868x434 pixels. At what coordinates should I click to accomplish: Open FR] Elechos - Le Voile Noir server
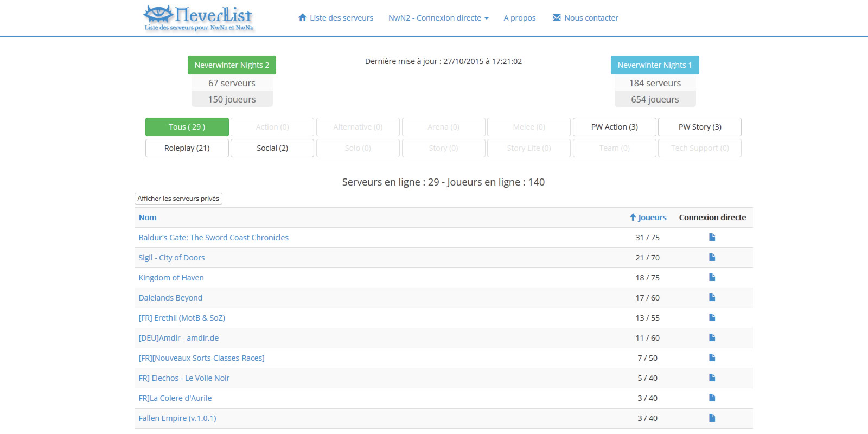click(184, 378)
